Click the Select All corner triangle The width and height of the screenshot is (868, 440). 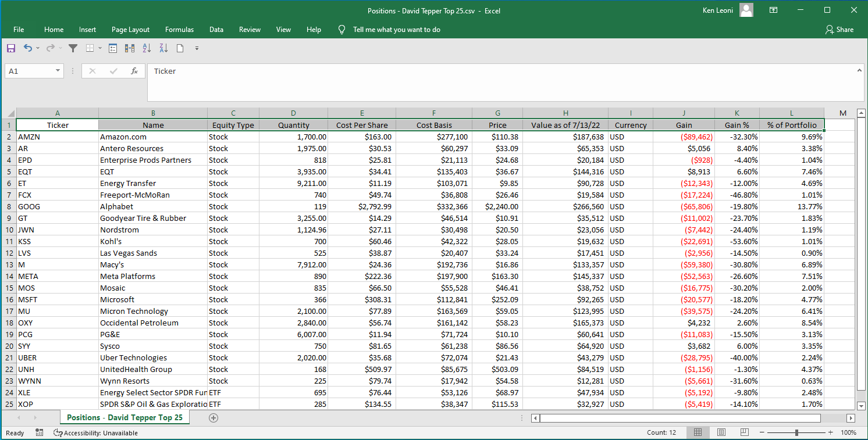pyautogui.click(x=11, y=113)
